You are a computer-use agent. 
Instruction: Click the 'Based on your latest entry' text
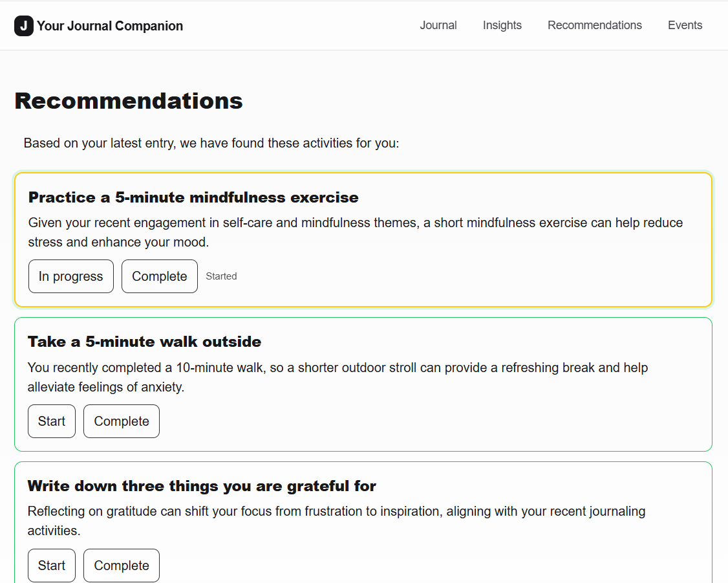[211, 143]
